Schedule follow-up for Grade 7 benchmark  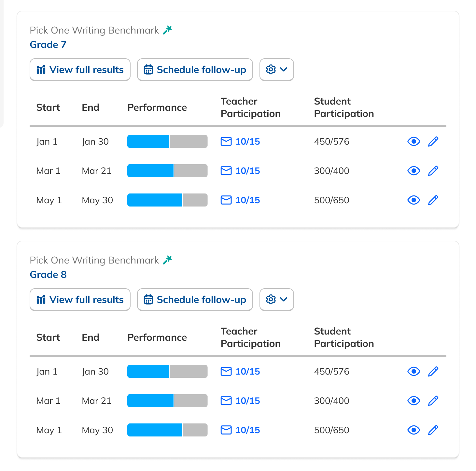pyautogui.click(x=195, y=70)
